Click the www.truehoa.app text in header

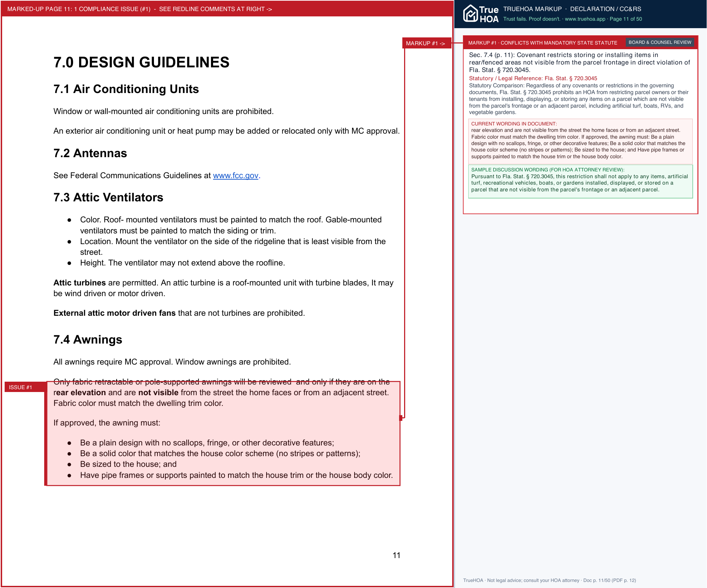(585, 19)
